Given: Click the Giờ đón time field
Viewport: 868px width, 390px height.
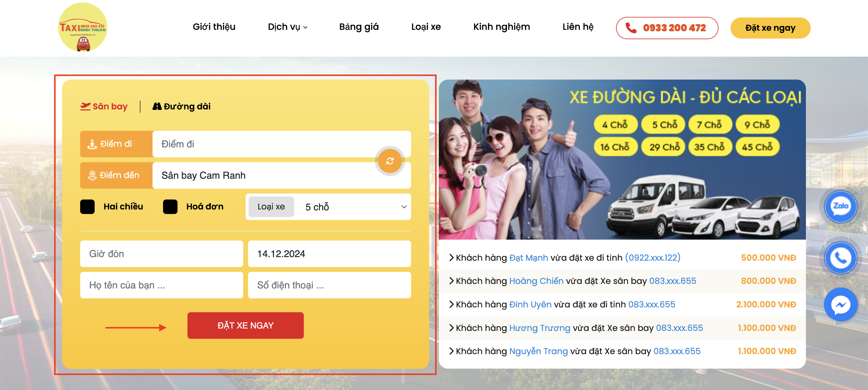Looking at the screenshot, I should point(162,254).
